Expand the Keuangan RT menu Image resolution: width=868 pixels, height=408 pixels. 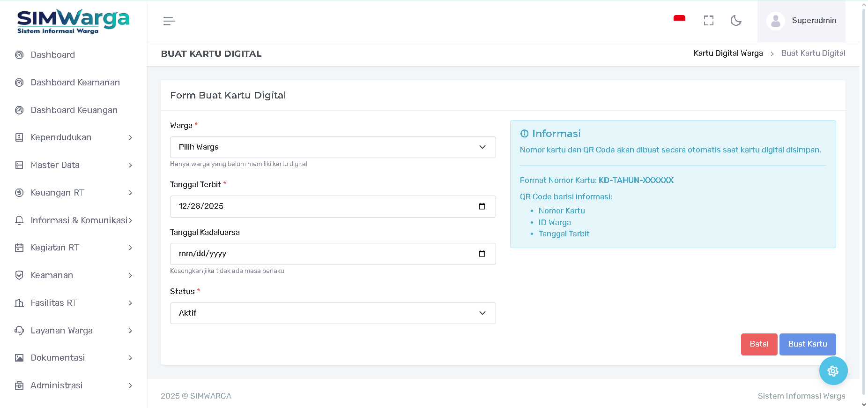click(73, 193)
